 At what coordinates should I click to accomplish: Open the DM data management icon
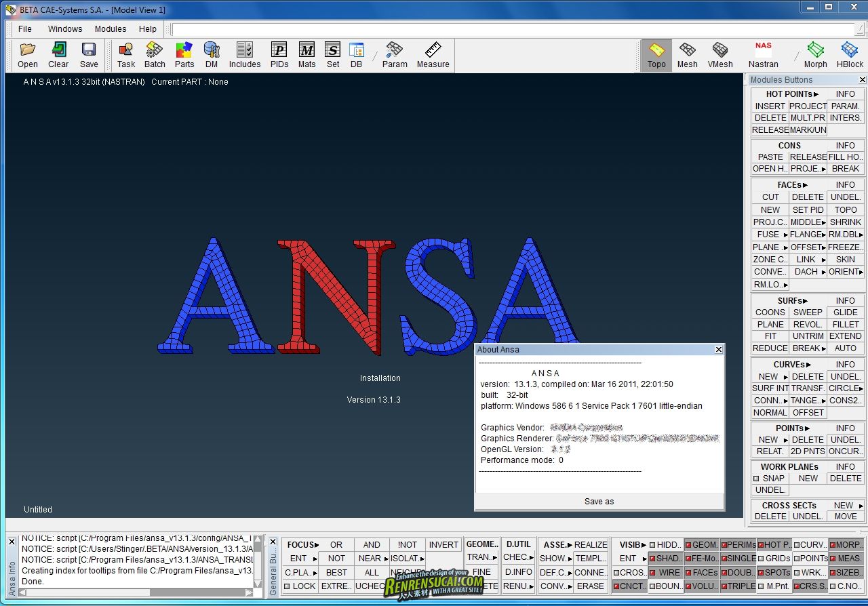(212, 56)
